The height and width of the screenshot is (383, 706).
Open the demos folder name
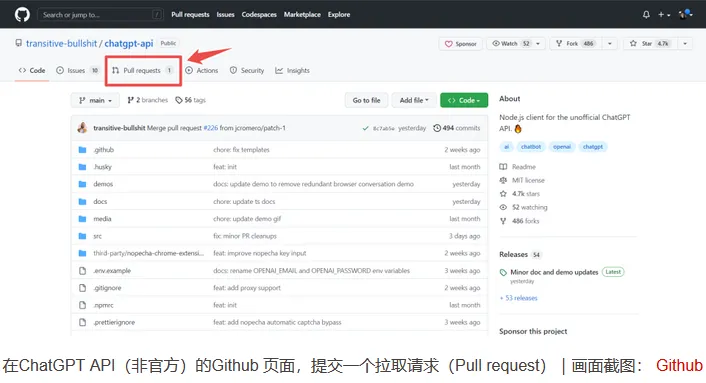click(x=103, y=184)
